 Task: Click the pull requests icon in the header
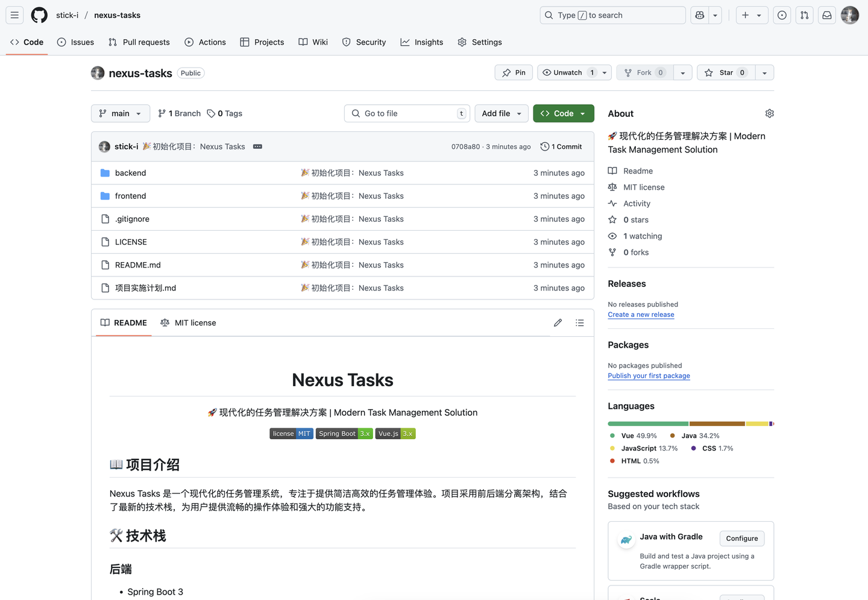804,15
